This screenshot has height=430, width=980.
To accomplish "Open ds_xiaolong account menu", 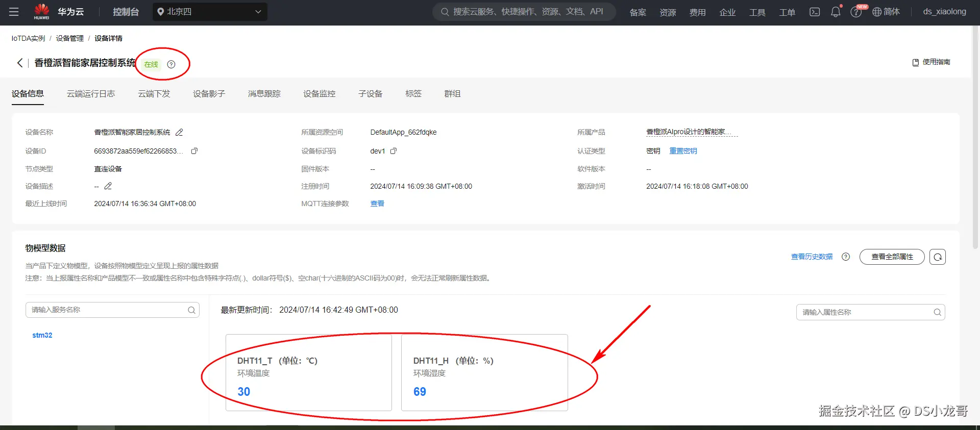I will pos(944,12).
